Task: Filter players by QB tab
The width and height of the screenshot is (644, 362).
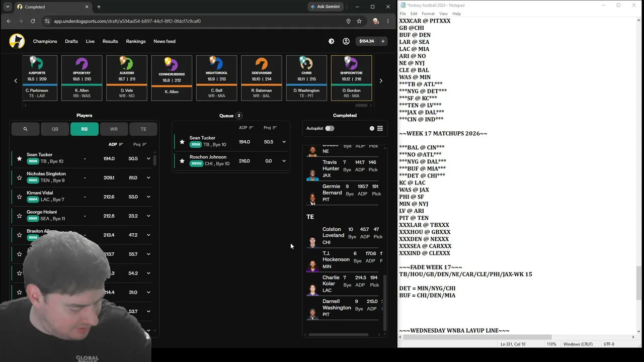Action: [x=55, y=129]
